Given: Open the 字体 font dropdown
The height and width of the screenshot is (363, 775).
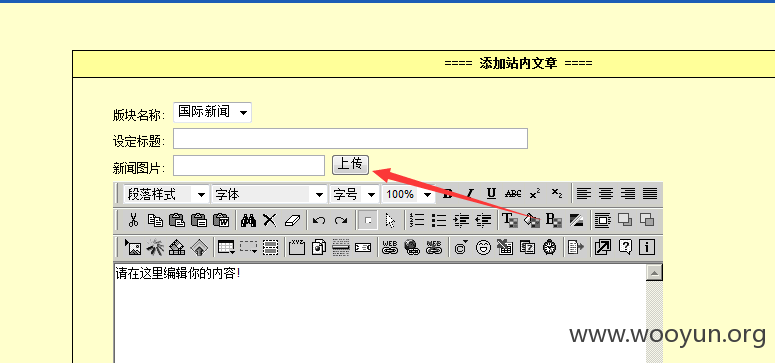Looking at the screenshot, I should pyautogui.click(x=269, y=194).
